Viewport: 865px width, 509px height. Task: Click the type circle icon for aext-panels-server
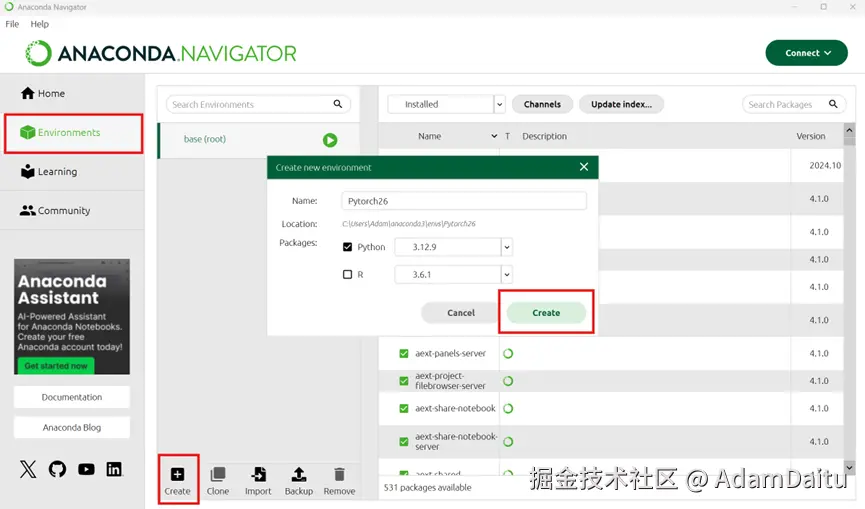coord(508,353)
